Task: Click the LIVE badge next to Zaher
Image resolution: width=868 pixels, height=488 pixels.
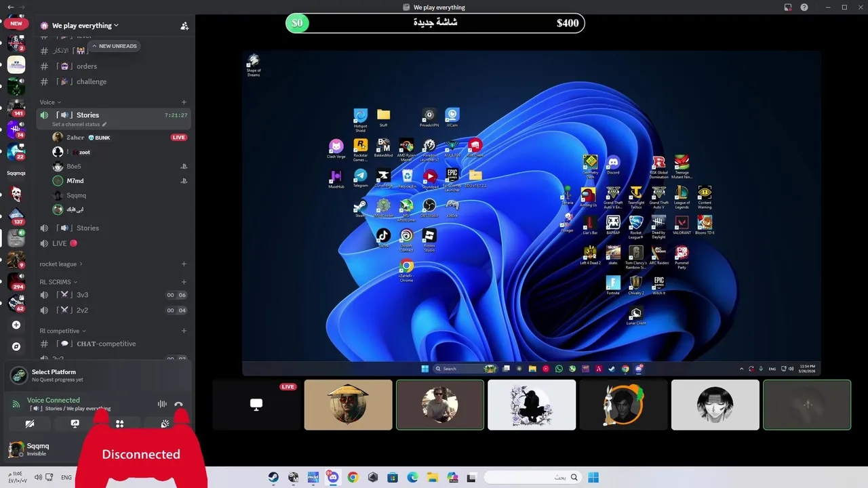Action: coord(179,138)
